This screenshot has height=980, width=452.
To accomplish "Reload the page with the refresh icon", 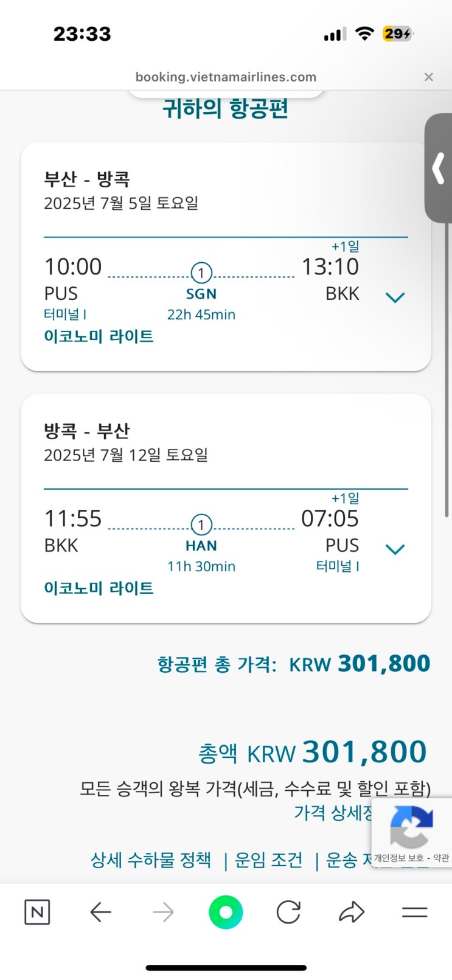I will pos(288,912).
